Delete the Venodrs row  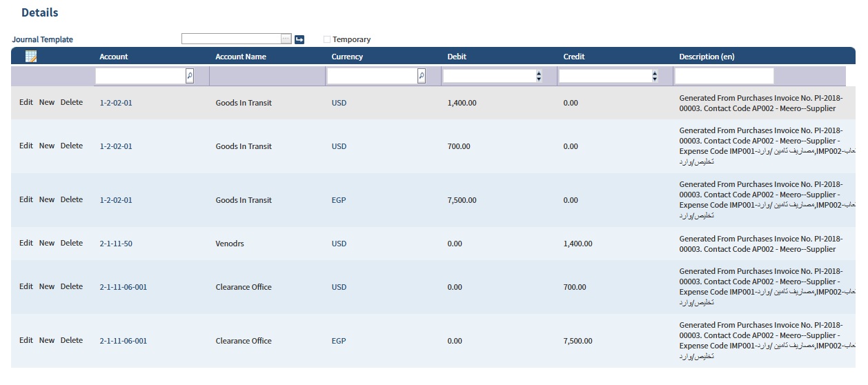coord(72,243)
